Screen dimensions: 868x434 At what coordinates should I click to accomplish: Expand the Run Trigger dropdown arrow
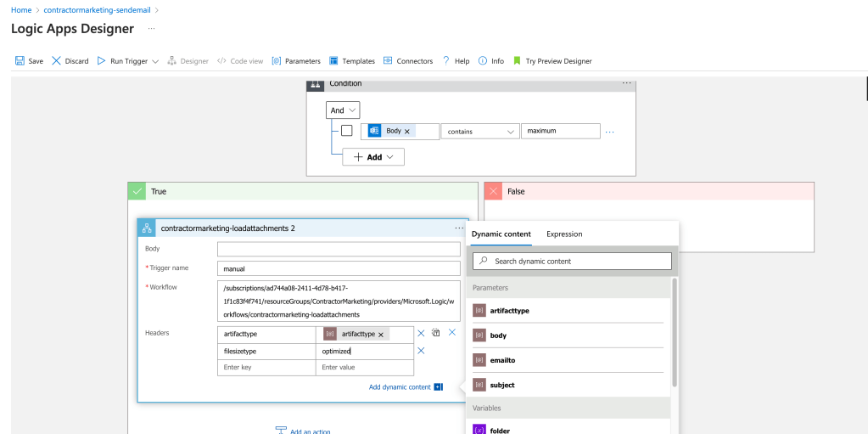click(155, 61)
